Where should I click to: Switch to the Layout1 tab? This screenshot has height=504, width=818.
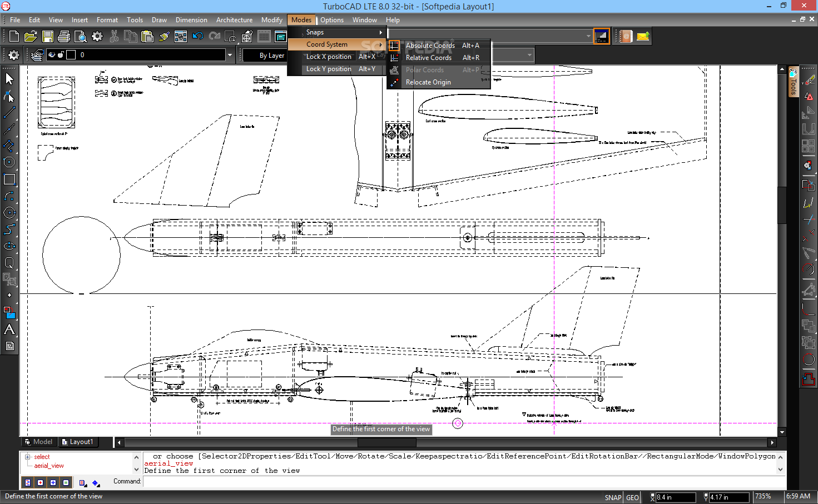(x=77, y=442)
